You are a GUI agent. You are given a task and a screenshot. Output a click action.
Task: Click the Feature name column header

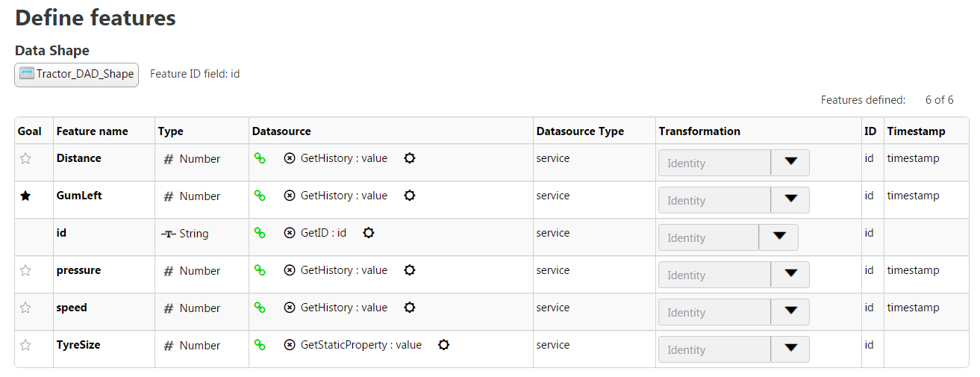pyautogui.click(x=93, y=131)
